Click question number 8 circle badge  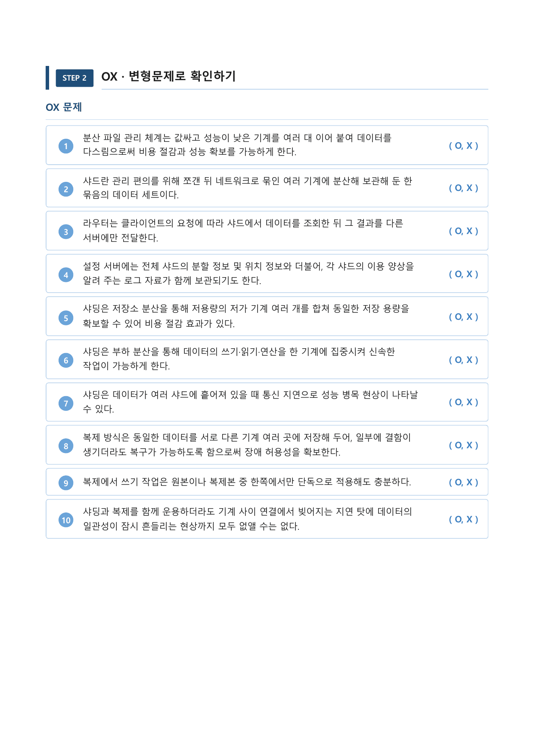click(x=66, y=446)
